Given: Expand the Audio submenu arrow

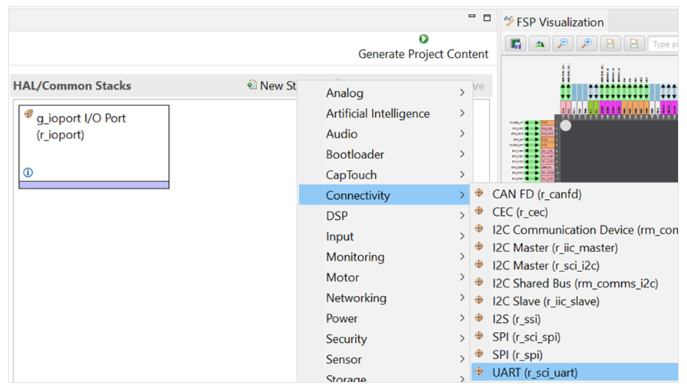Looking at the screenshot, I should tap(462, 134).
